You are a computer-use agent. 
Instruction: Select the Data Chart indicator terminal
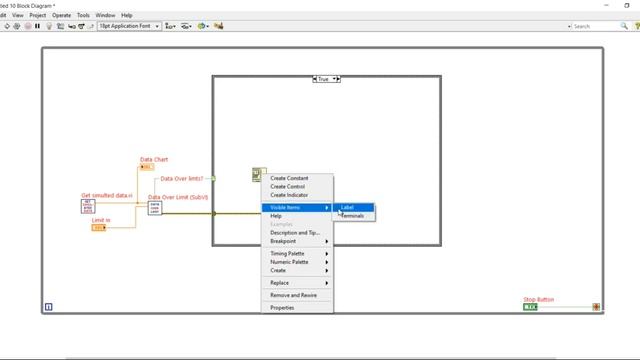pos(147,167)
